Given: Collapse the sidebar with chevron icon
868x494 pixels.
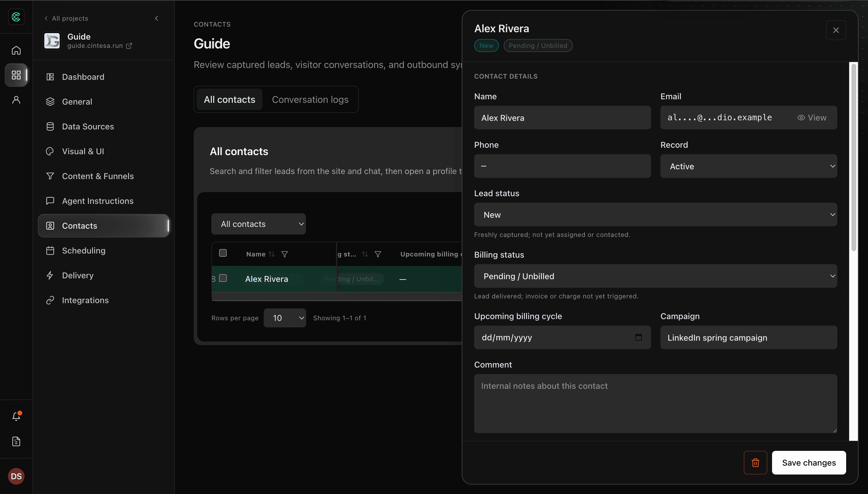Looking at the screenshot, I should point(156,18).
